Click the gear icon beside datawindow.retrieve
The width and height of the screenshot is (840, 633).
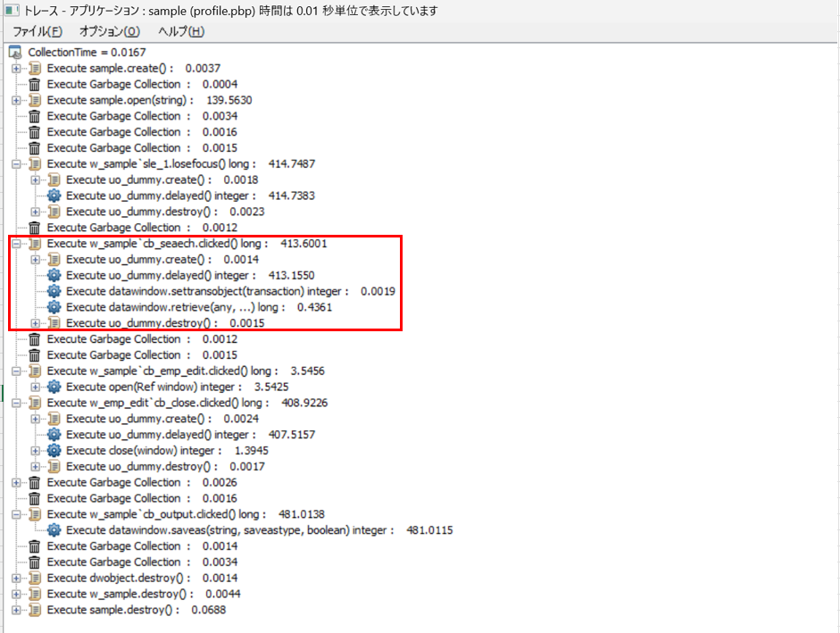(x=54, y=307)
